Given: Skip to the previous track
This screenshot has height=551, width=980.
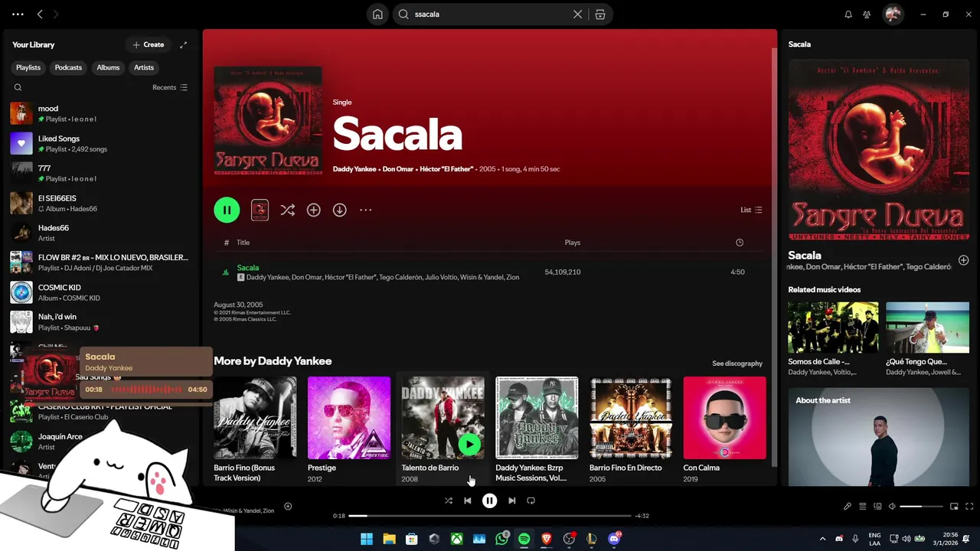Looking at the screenshot, I should tap(468, 500).
